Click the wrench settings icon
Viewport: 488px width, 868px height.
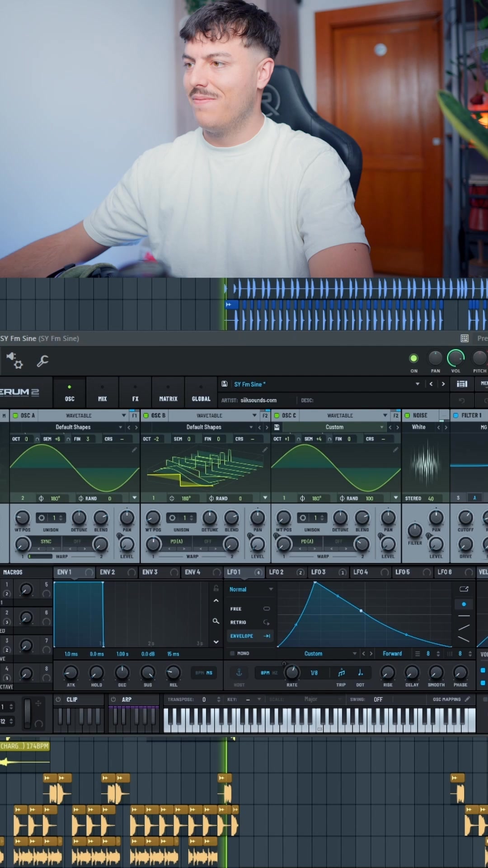[x=42, y=361]
